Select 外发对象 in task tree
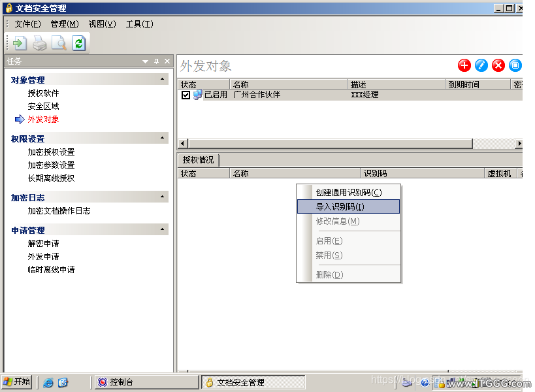 [x=43, y=119]
